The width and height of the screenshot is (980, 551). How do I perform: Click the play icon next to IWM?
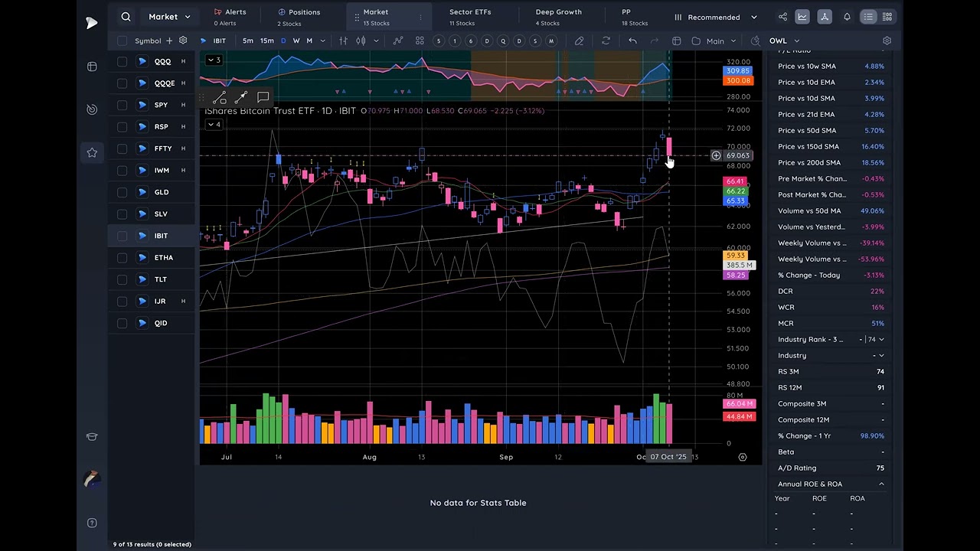tap(142, 170)
